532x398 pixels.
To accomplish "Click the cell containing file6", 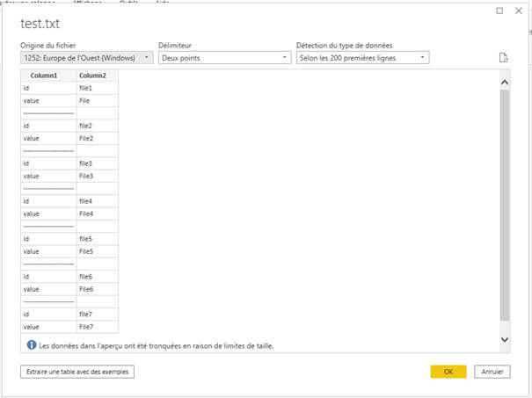I will coord(98,276).
